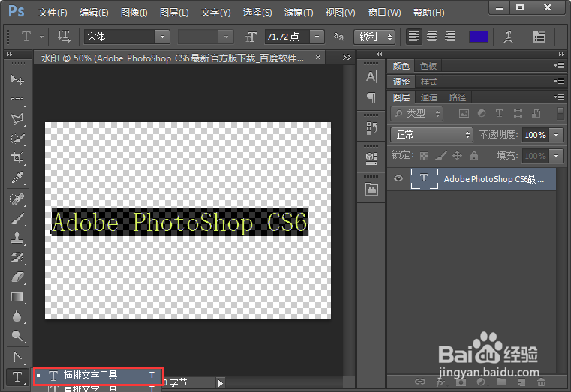Select the Move tool

click(17, 79)
